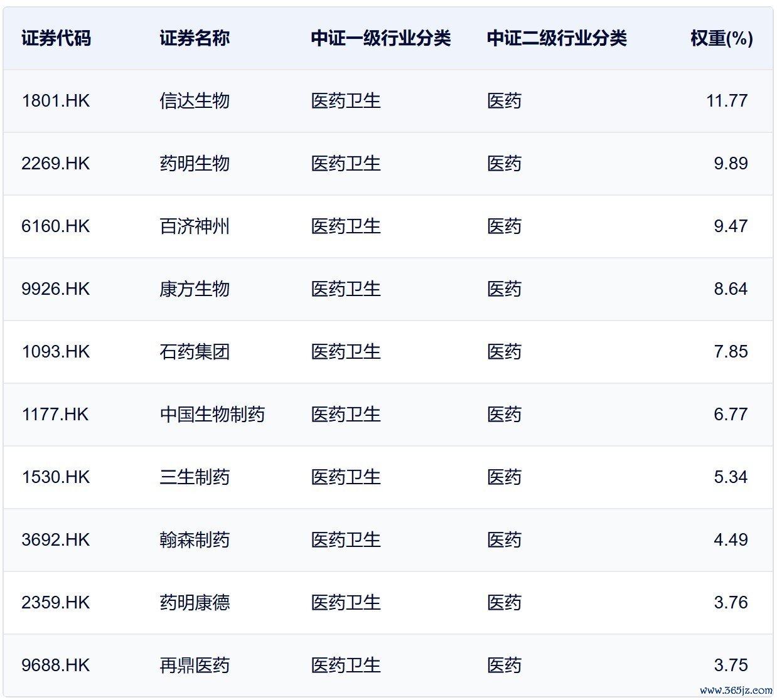Click weight value 8.64
The height and width of the screenshot is (700, 777).
click(x=731, y=289)
